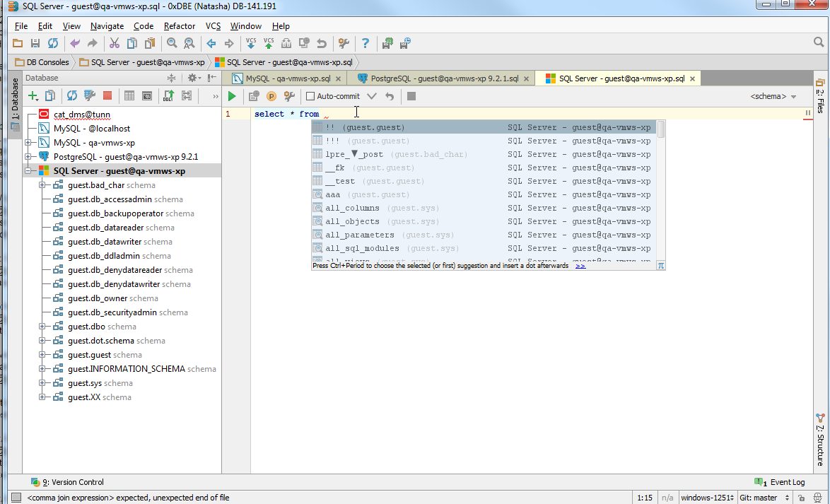
Task: Open the 7: Structure side tab
Action: (820, 440)
